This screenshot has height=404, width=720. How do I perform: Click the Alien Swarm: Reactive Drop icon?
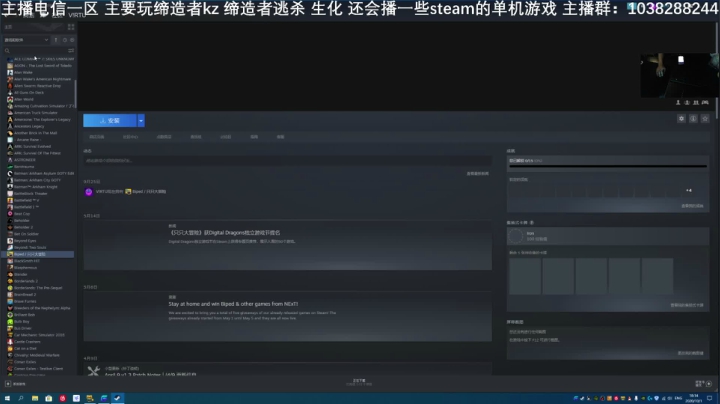point(10,86)
